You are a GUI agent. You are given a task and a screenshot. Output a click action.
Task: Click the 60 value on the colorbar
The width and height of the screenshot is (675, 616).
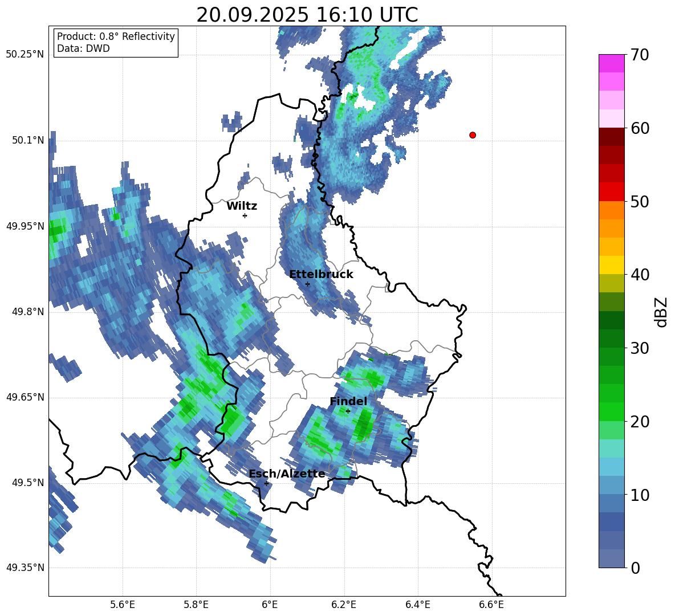pyautogui.click(x=640, y=128)
